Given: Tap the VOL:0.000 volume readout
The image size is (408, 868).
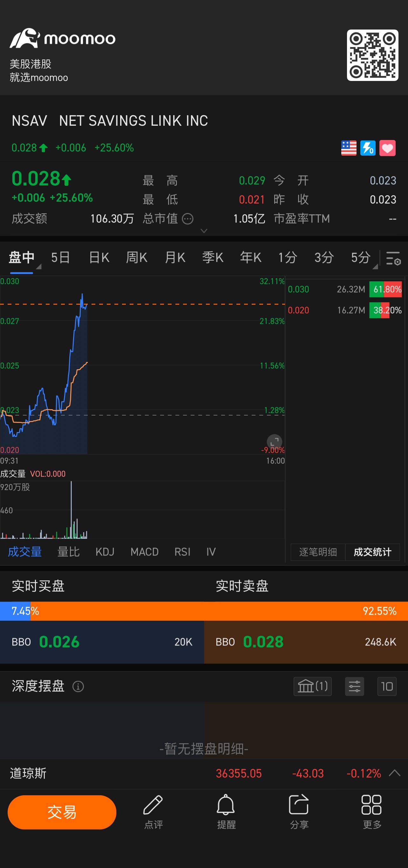Looking at the screenshot, I should 48,474.
